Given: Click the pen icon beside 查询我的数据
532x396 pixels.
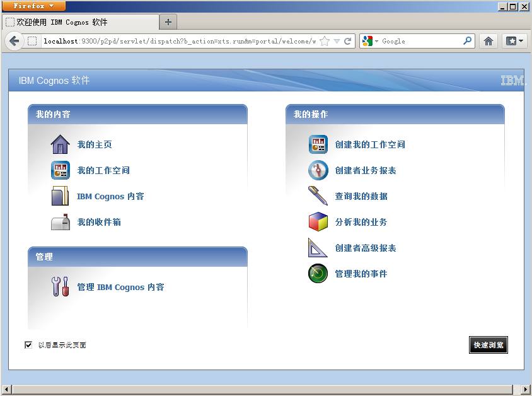Looking at the screenshot, I should (318, 196).
